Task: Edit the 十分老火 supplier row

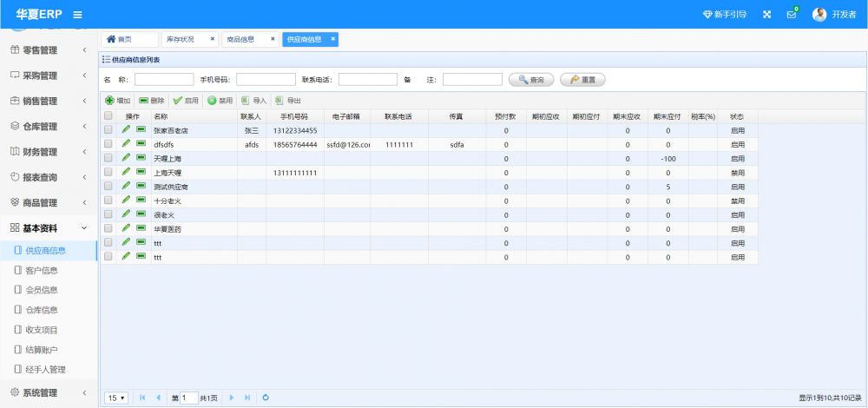Action: pos(126,200)
